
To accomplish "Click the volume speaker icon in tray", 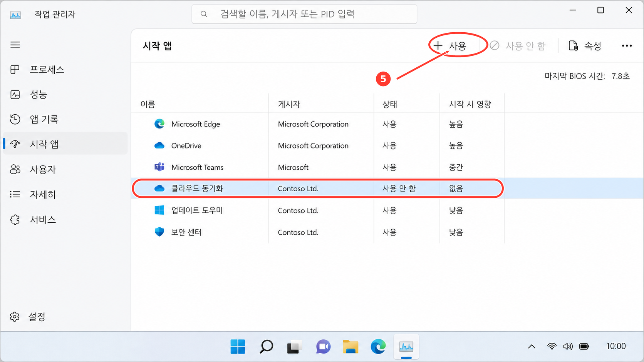I will click(568, 347).
